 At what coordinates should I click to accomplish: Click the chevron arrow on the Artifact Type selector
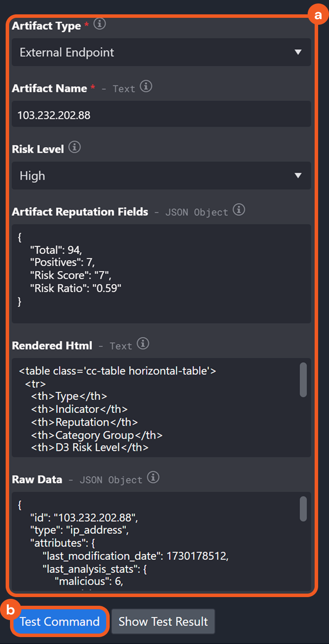tap(299, 51)
